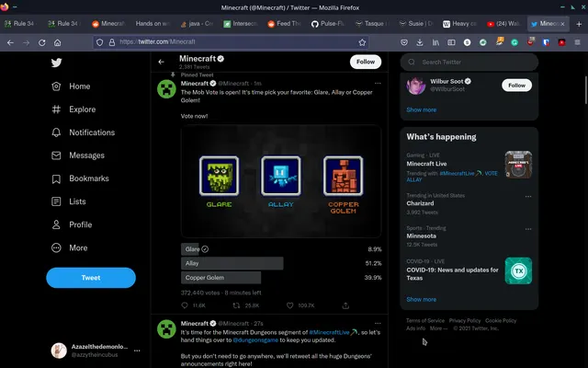Screen dimensions: 588x368
Task: Click reply icon on Mob Vote tweet
Action: point(185,305)
